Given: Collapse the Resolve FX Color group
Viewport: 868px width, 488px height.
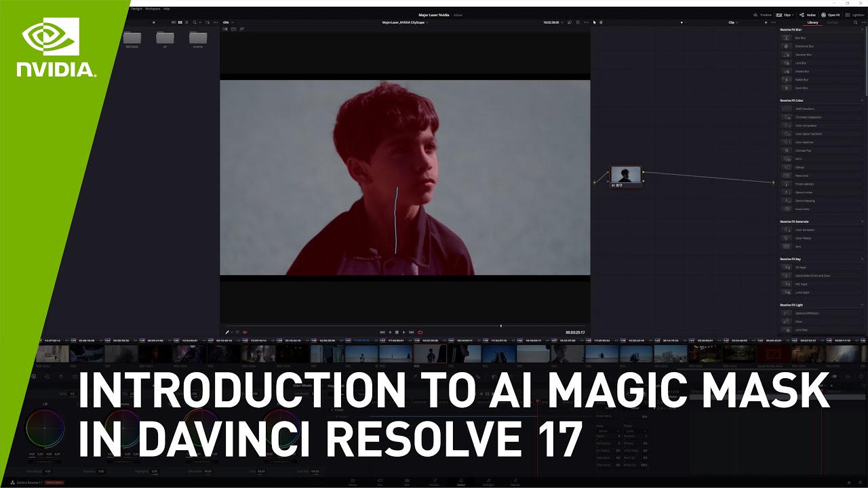Looking at the screenshot, I should pyautogui.click(x=863, y=100).
